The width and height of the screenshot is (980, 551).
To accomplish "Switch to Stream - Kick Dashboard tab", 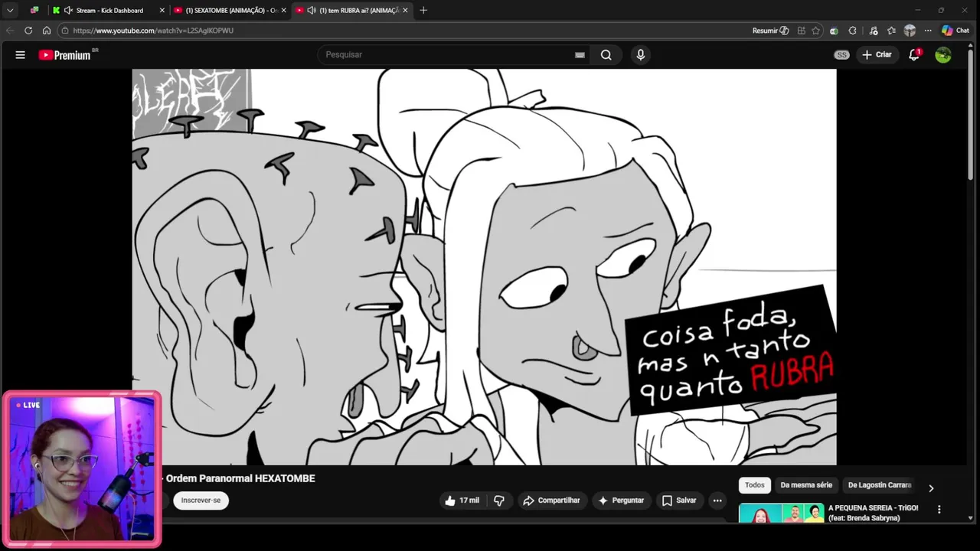I will 109,10.
